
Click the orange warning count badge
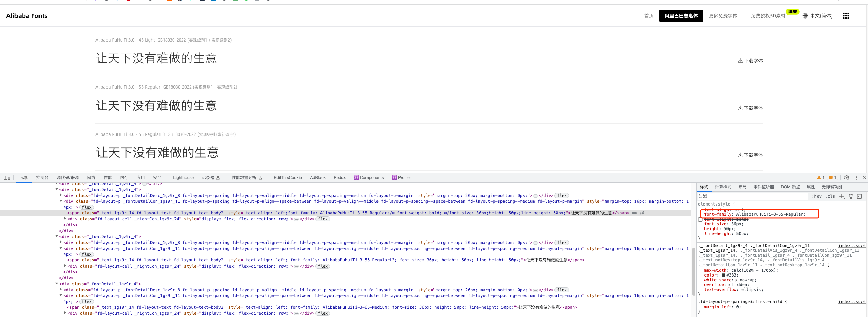click(x=821, y=178)
